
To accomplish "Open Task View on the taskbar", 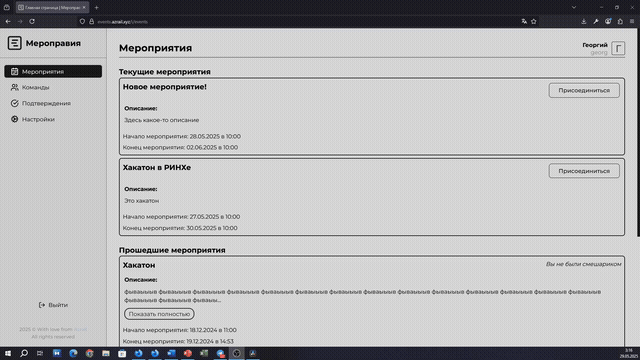I will pyautogui.click(x=40, y=353).
